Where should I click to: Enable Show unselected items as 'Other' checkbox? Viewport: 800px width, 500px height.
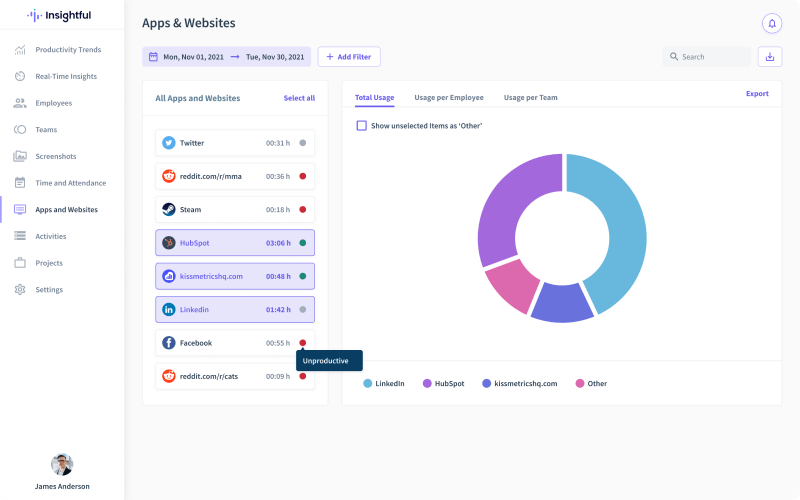[x=362, y=126]
